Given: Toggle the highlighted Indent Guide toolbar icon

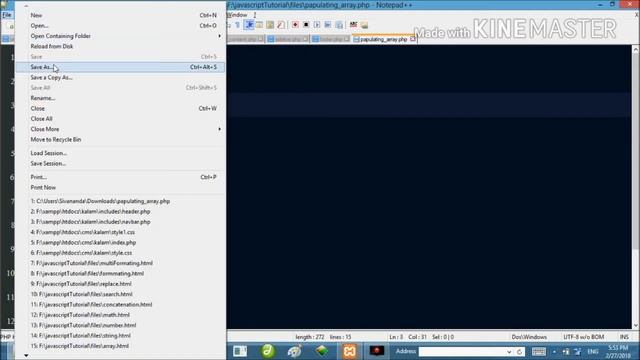Looking at the screenshot, I should (x=249, y=25).
